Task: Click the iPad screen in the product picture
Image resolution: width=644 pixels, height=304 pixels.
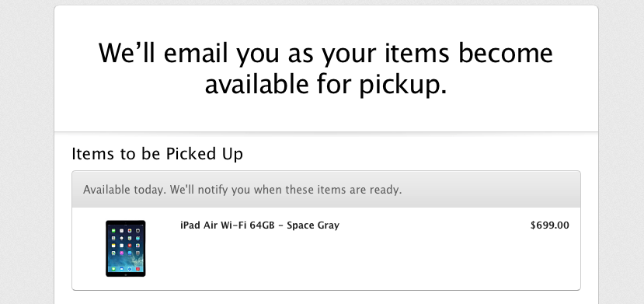Action: click(125, 248)
